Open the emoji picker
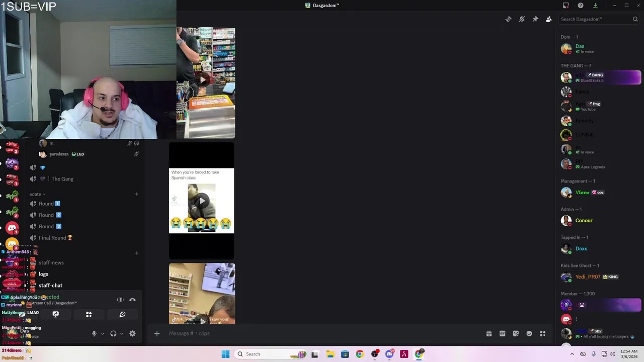 coord(529,333)
